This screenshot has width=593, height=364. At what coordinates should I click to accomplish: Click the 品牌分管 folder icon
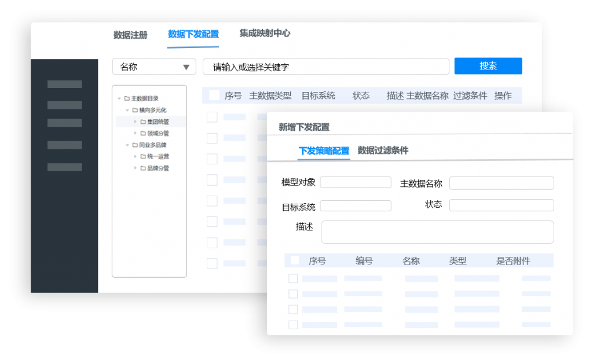tap(142, 168)
